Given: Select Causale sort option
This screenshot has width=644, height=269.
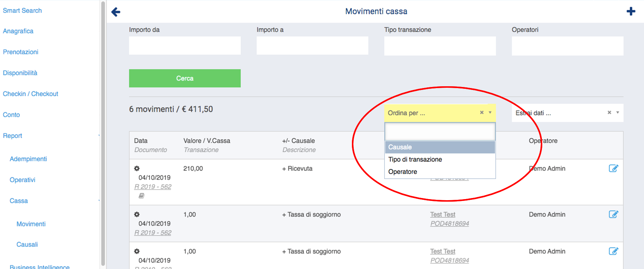Looking at the screenshot, I should tap(440, 147).
